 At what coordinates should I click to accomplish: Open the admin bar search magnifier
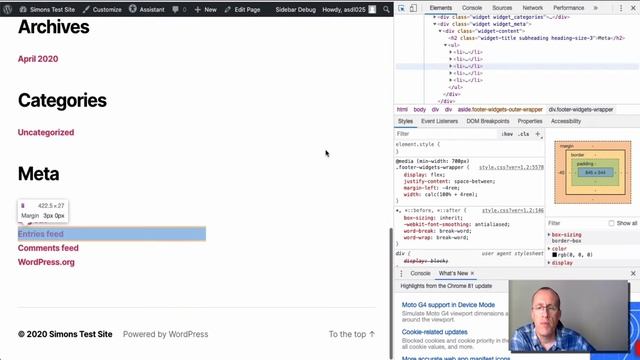tap(386, 9)
